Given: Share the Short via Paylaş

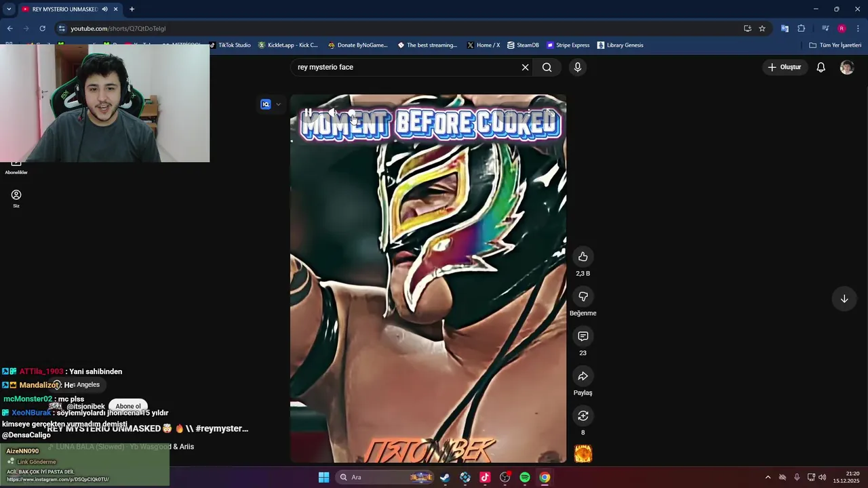Looking at the screenshot, I should click(583, 376).
